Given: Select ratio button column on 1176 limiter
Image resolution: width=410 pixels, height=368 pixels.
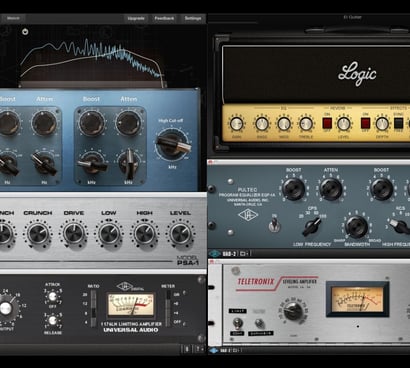Looking at the screenshot, I should pos(94,308).
